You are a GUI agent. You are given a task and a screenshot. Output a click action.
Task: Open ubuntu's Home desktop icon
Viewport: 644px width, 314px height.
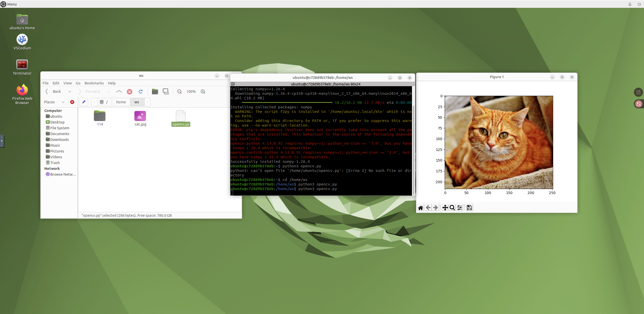tap(22, 22)
